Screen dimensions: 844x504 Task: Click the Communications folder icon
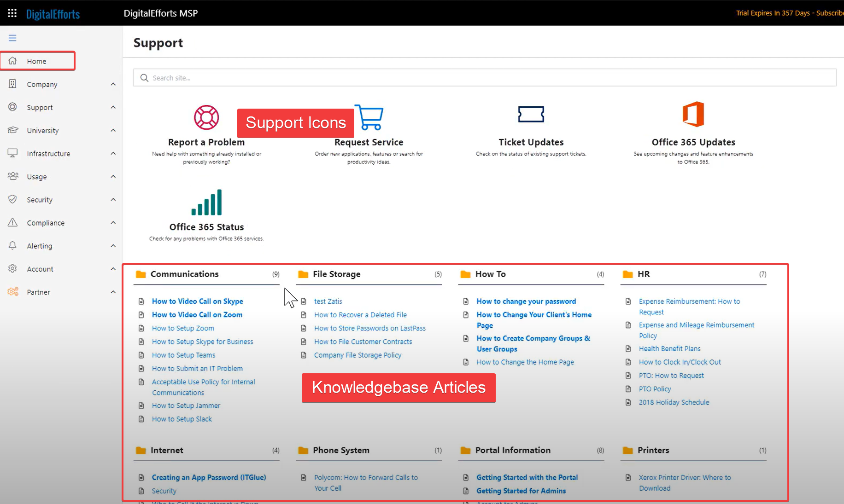click(141, 274)
